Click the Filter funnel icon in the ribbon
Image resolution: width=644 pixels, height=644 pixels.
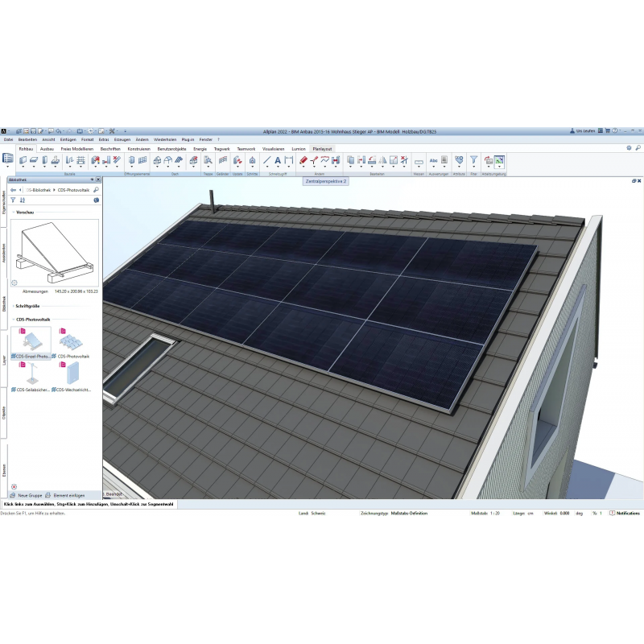coord(473,160)
